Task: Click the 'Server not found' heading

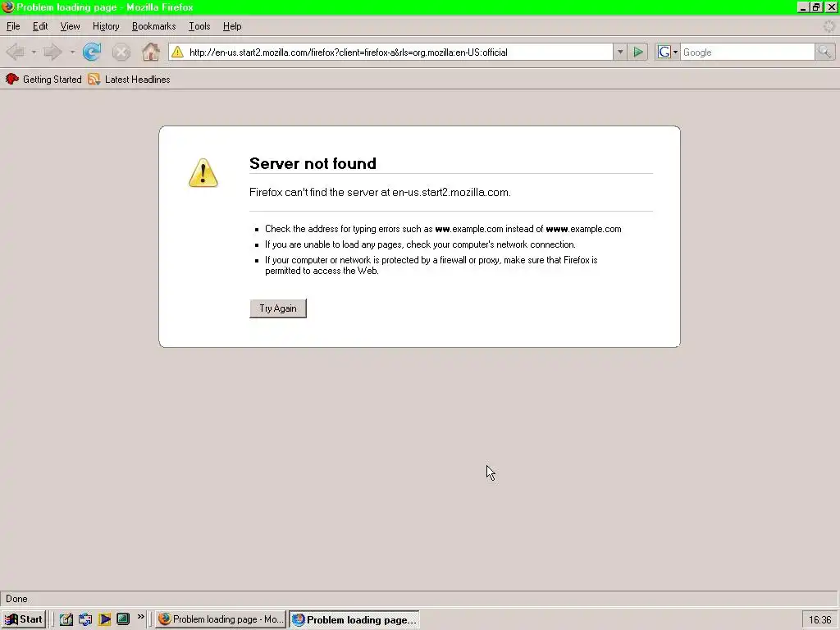Action: coord(313,163)
